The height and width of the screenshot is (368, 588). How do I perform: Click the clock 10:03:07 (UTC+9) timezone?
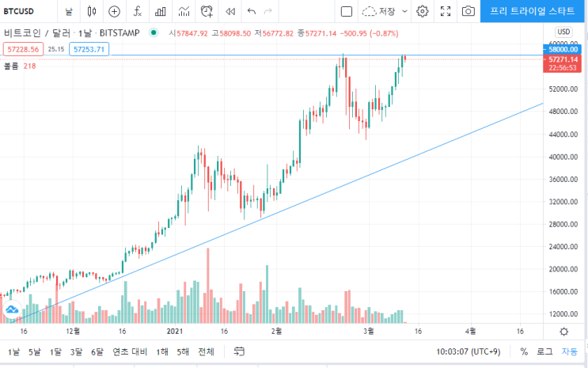pyautogui.click(x=468, y=352)
